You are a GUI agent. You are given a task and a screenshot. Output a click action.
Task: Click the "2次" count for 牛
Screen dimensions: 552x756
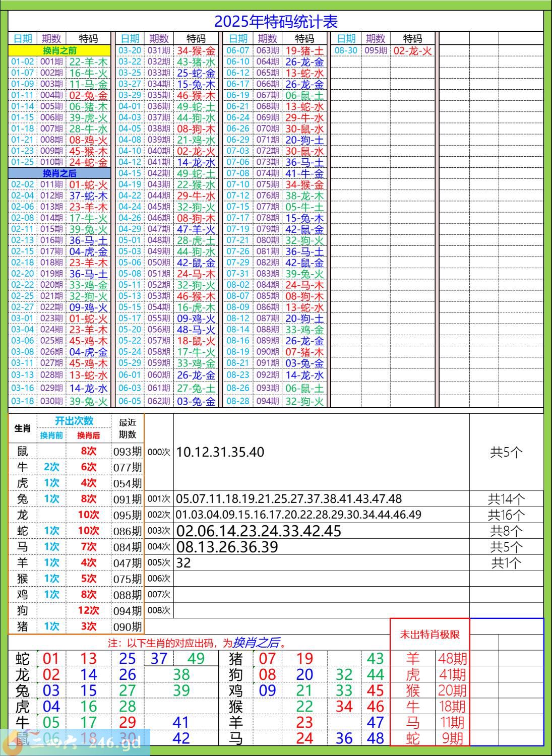click(x=51, y=467)
